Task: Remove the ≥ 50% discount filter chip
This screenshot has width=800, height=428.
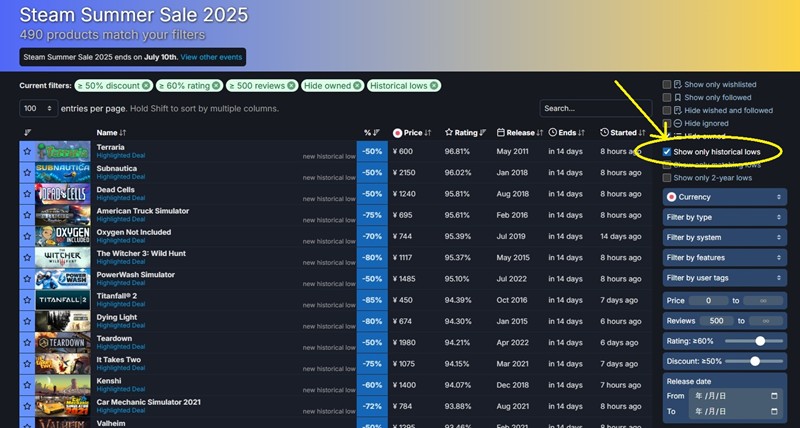Action: coord(146,86)
